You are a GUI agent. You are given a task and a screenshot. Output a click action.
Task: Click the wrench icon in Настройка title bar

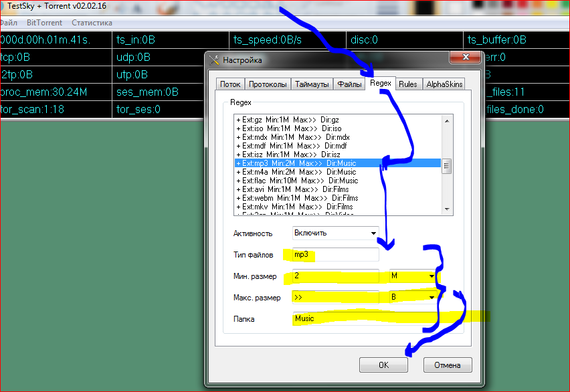click(215, 60)
